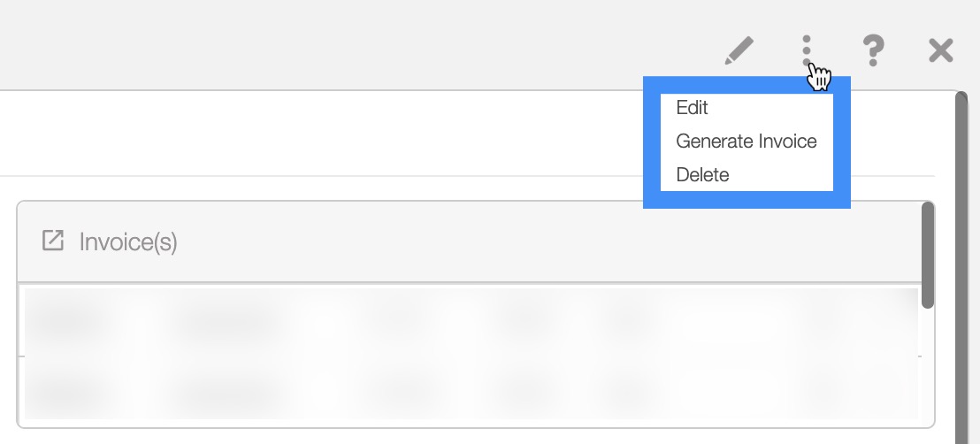
Task: Click the pencil edit icon
Action: (x=739, y=50)
